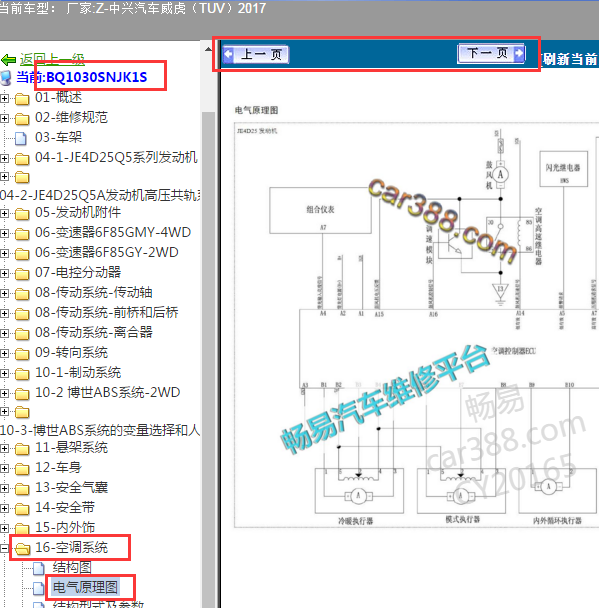Click folder icon of 15-内外饰
599x608 pixels.
coord(22,529)
